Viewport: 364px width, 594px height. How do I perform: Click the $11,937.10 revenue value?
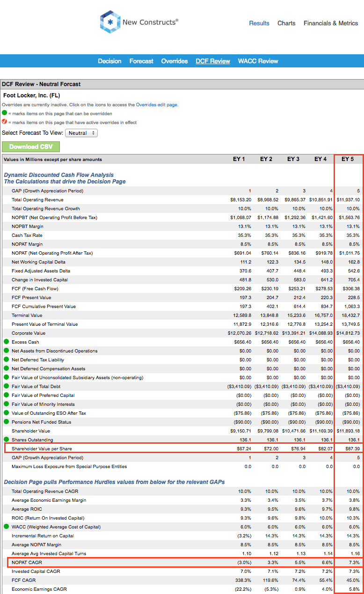click(348, 200)
